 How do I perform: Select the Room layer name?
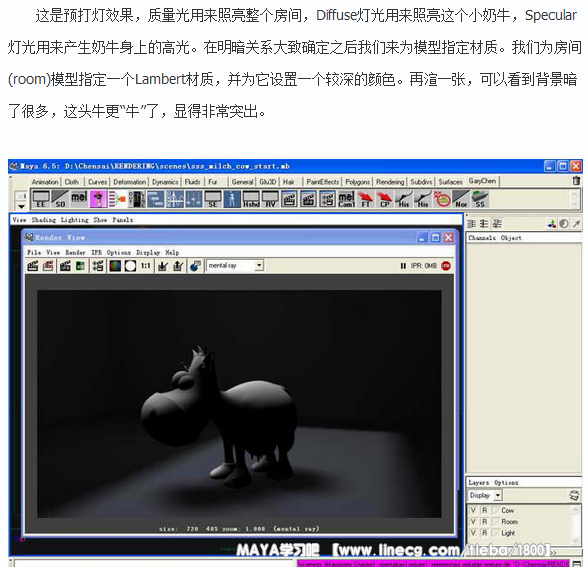[509, 522]
